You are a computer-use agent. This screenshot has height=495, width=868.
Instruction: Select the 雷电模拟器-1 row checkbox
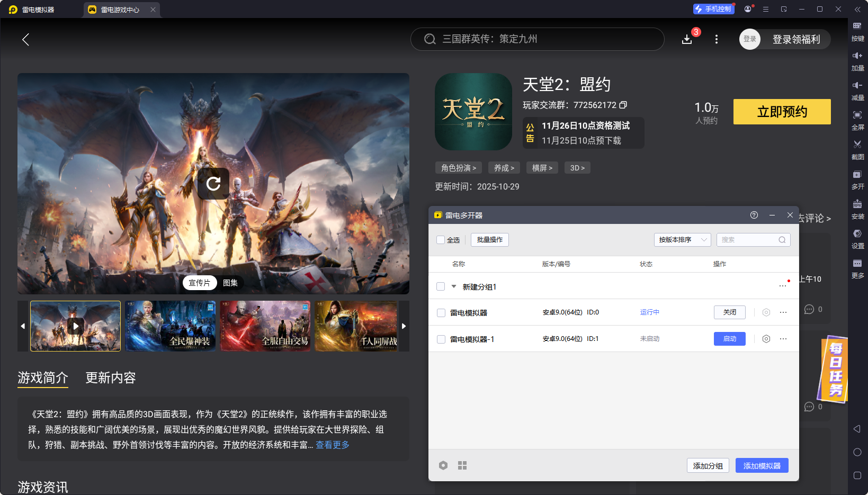[441, 339]
